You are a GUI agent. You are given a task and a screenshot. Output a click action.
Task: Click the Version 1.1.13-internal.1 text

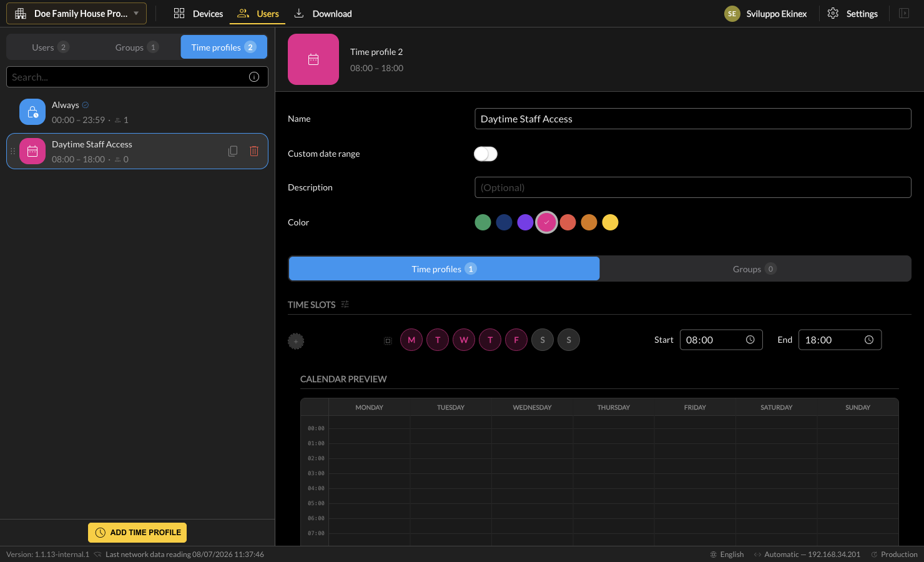(47, 555)
